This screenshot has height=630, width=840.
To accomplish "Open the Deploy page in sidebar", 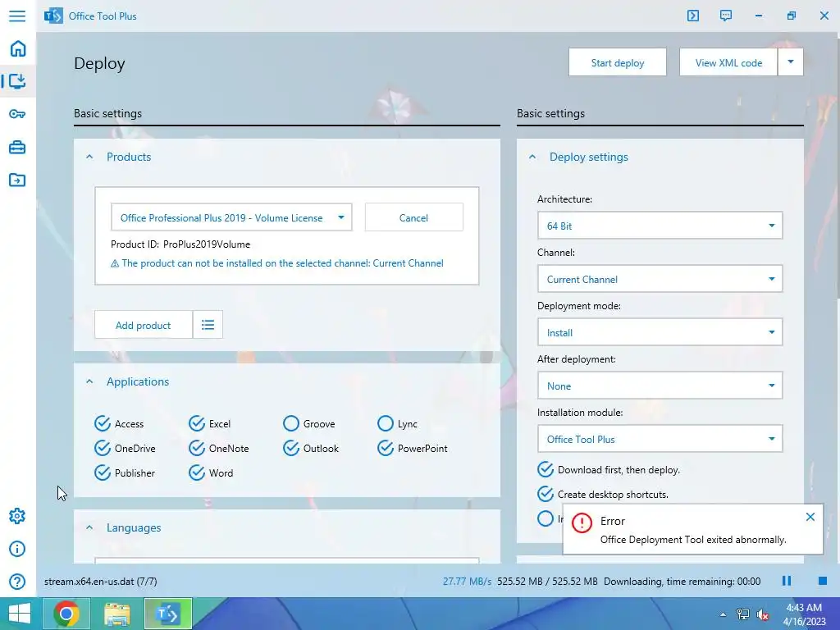I will tap(17, 81).
